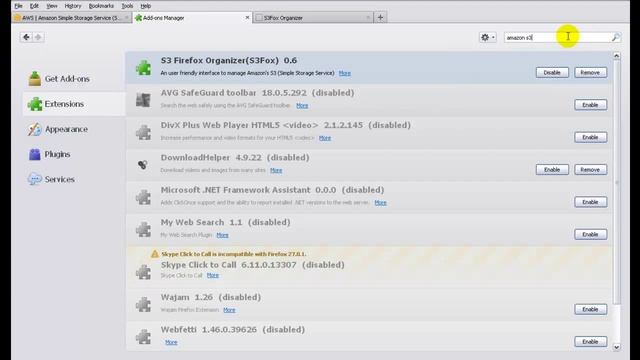The image size is (640, 360).
Task: Open the Tools menu
Action: [127, 6]
